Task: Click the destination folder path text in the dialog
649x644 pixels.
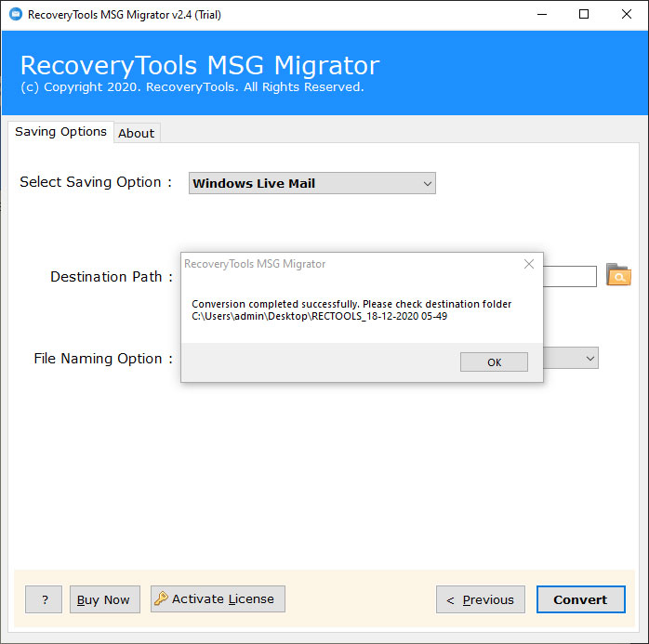Action: point(319,316)
